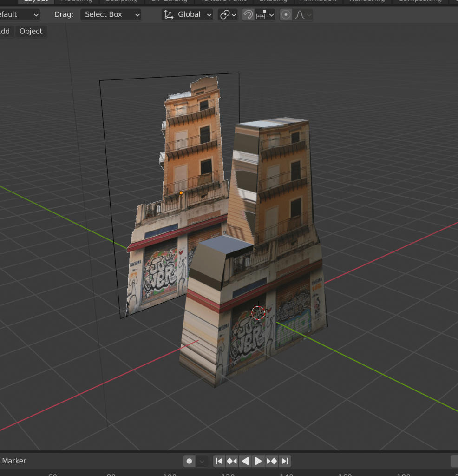
Task: Jump to the previous keyframe
Action: (x=232, y=461)
